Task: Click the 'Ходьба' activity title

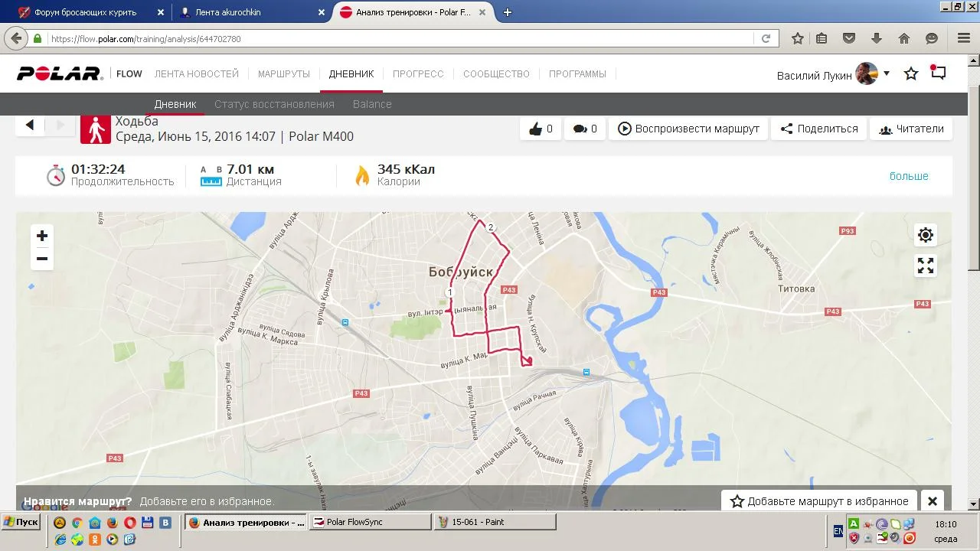Action: (x=136, y=121)
